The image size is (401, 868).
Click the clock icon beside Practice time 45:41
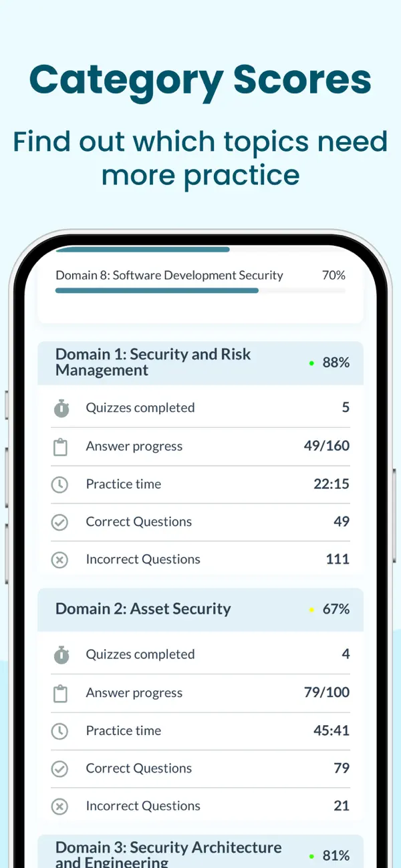[x=60, y=731]
